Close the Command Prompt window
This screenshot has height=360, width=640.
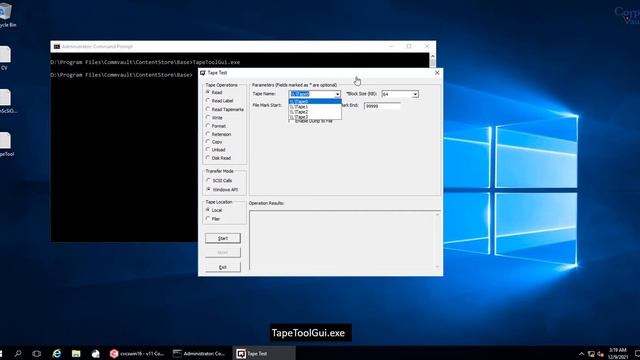[x=427, y=47]
